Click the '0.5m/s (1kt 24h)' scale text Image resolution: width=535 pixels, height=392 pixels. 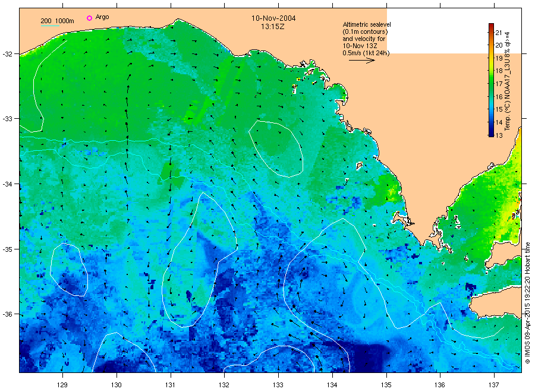(366, 53)
